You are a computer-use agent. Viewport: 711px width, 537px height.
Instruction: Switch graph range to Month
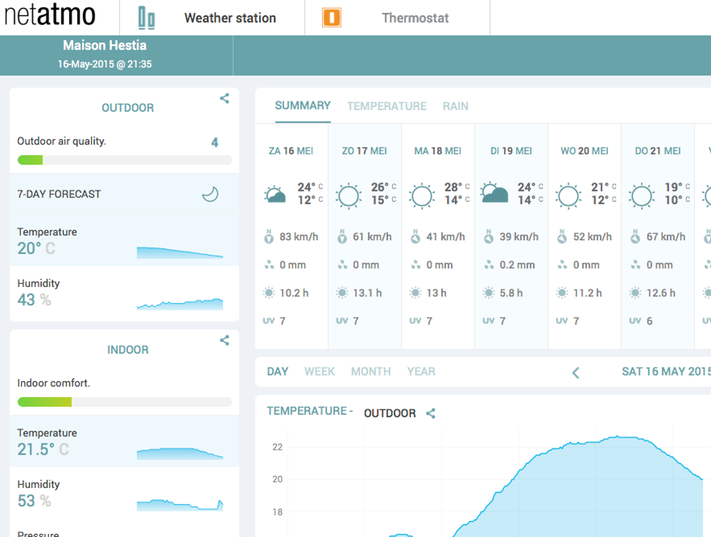pyautogui.click(x=370, y=371)
